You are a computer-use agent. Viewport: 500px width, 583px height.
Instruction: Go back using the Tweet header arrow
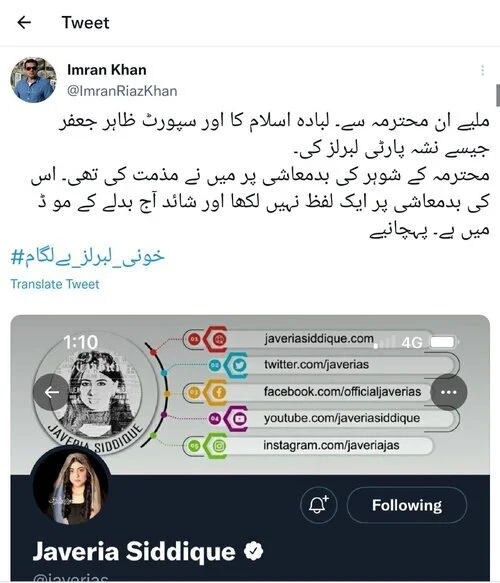click(x=24, y=23)
